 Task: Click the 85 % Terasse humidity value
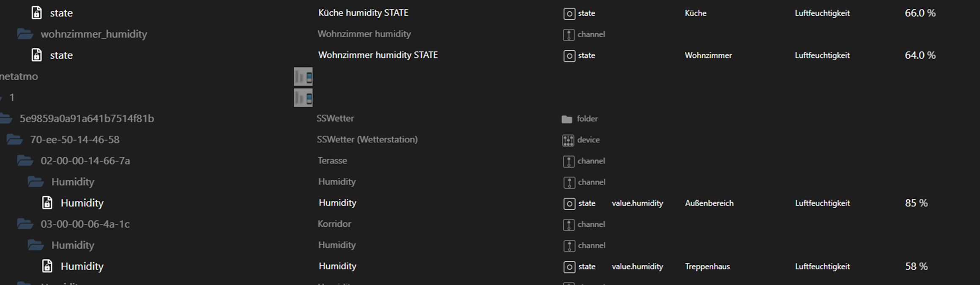(916, 203)
